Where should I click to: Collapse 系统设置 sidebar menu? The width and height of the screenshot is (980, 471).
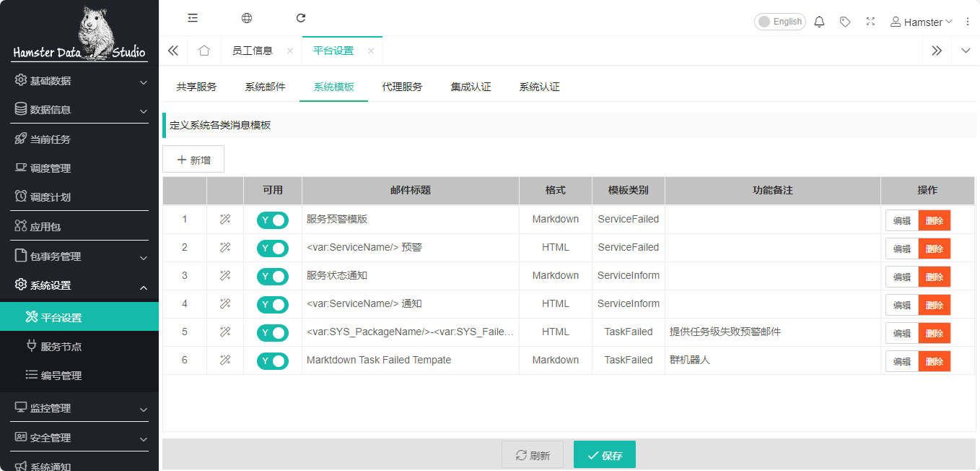click(79, 285)
